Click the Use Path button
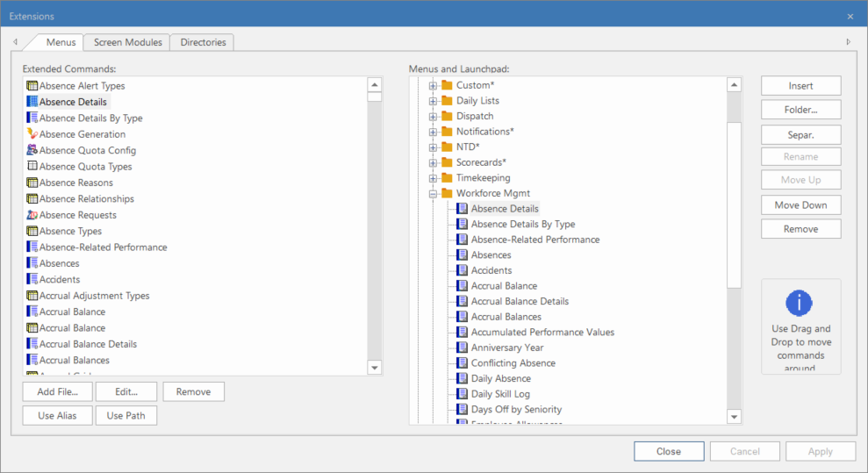Viewport: 868px width, 473px height. pyautogui.click(x=126, y=415)
